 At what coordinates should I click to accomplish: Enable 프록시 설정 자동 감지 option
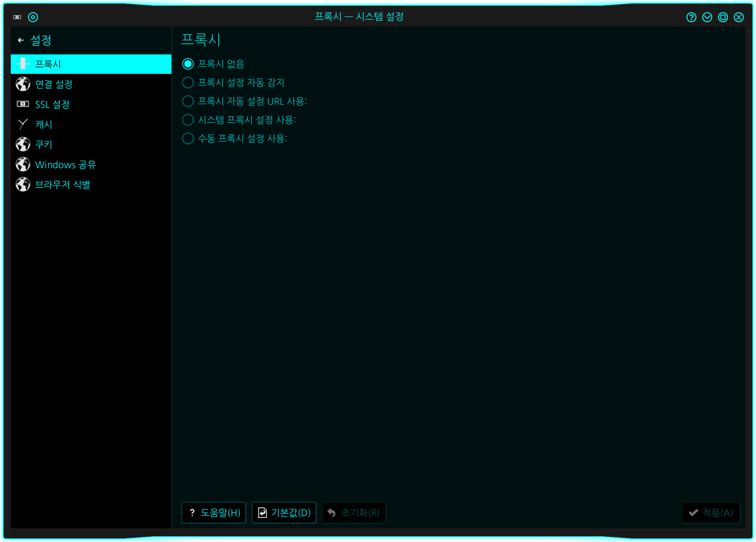click(188, 82)
